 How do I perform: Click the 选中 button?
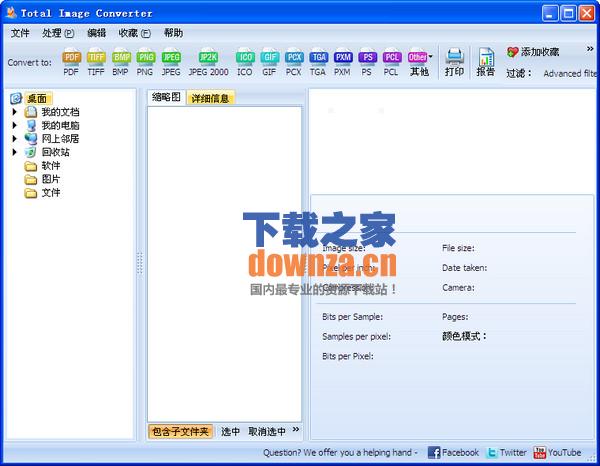[230, 432]
